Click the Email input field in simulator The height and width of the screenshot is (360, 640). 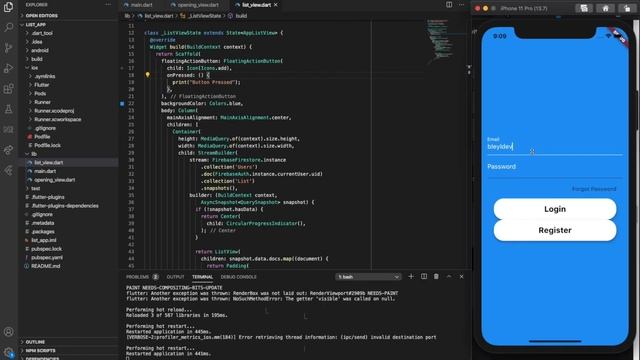tap(555, 146)
